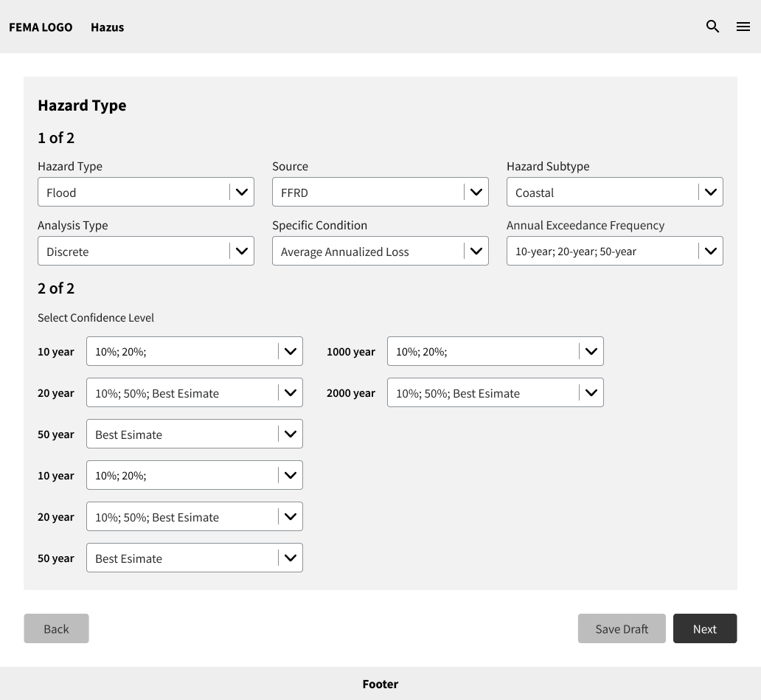Click chevron of the first 50 year dropdown
The image size is (761, 700).
(x=291, y=434)
